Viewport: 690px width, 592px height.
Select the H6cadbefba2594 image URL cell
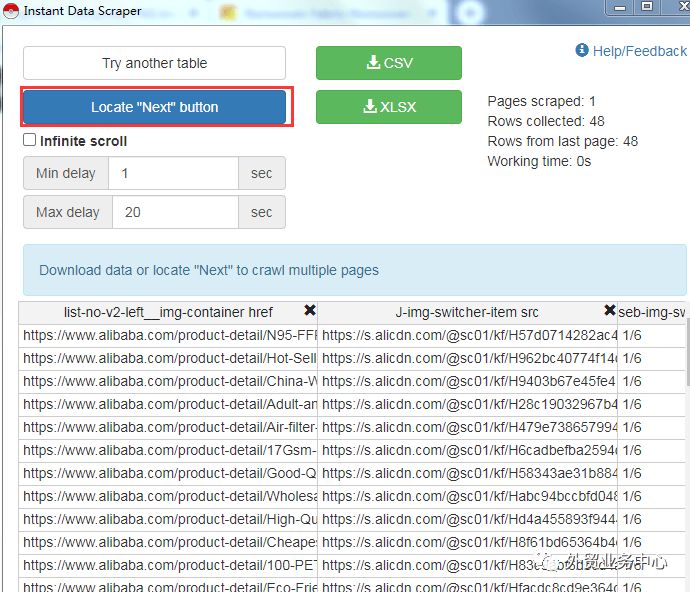coord(467,450)
